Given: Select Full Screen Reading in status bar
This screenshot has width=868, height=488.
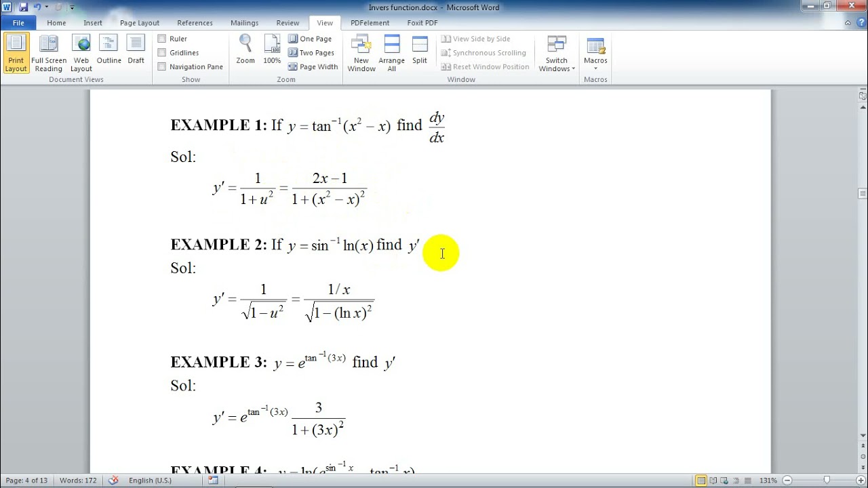Looking at the screenshot, I should click(x=712, y=481).
